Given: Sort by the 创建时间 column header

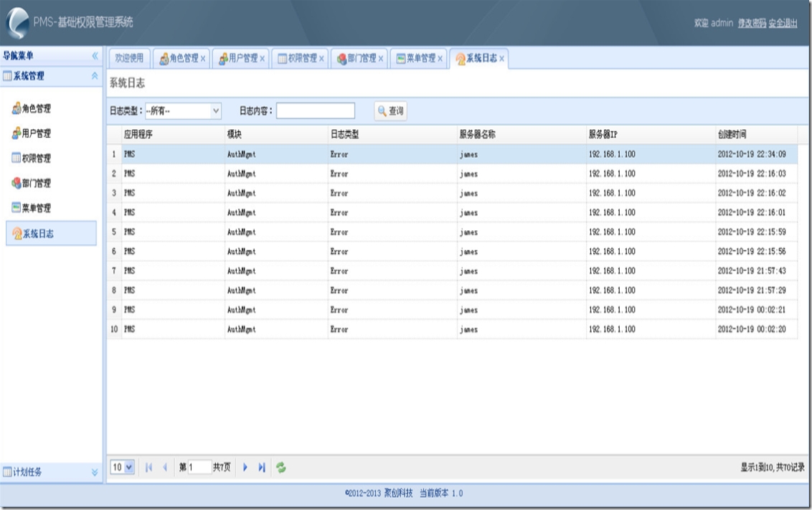Looking at the screenshot, I should pyautogui.click(x=732, y=134).
